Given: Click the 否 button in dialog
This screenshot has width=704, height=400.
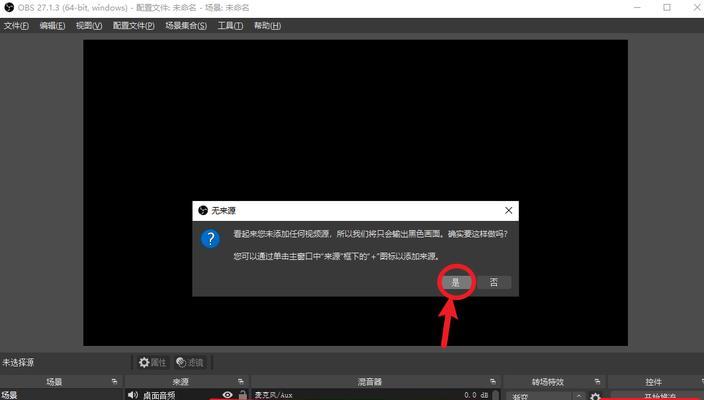Looking at the screenshot, I should click(x=494, y=282).
